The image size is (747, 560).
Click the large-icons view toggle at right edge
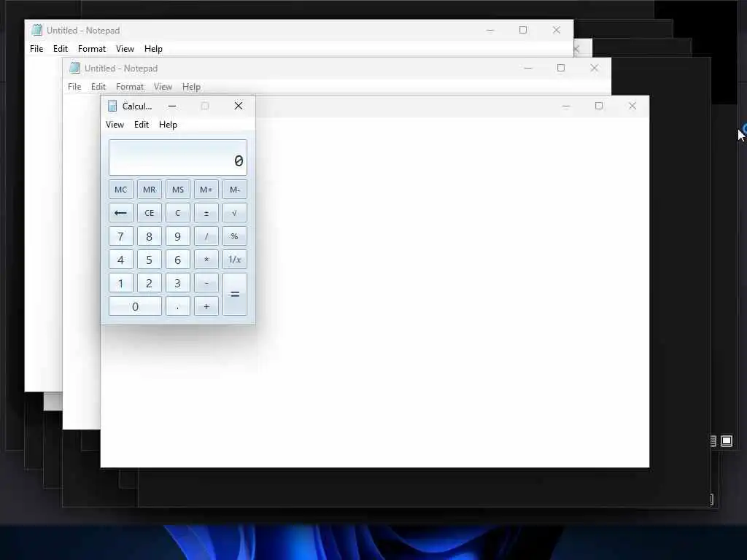tap(727, 441)
